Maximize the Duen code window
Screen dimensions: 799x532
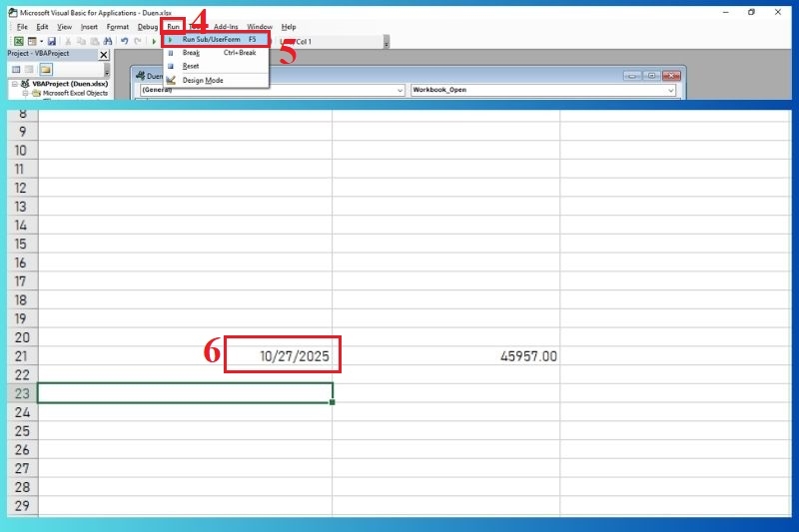pos(651,75)
